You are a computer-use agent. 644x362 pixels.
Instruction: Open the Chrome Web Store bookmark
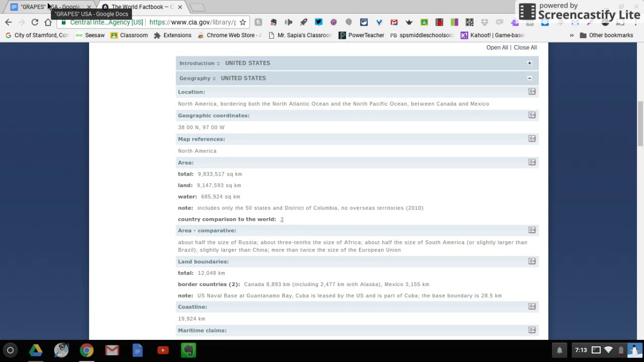[x=229, y=35]
